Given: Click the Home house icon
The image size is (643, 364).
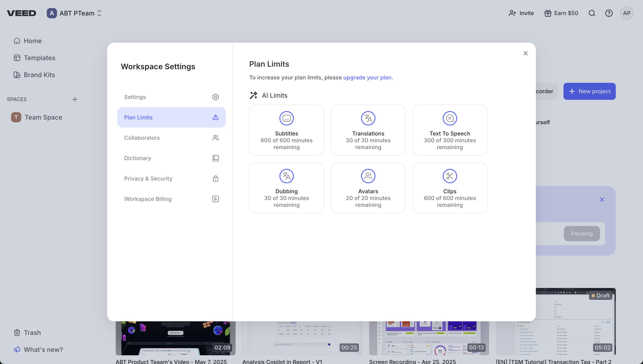Looking at the screenshot, I should coord(17,41).
